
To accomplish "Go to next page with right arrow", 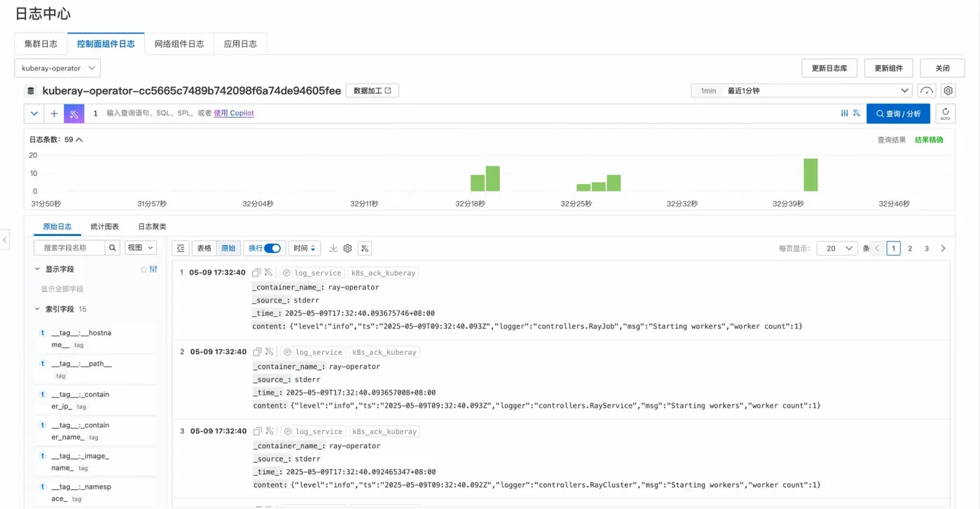I will pos(943,249).
